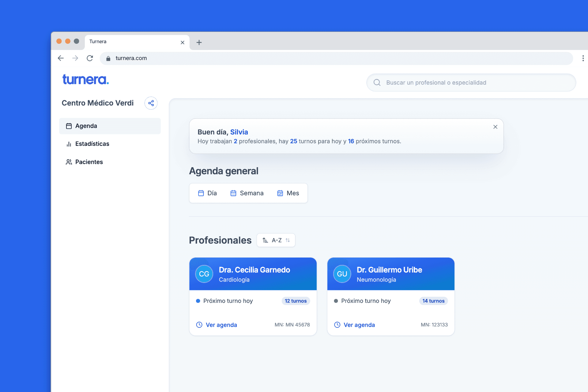Click the turnera logo
This screenshot has width=588, height=392.
(85, 79)
